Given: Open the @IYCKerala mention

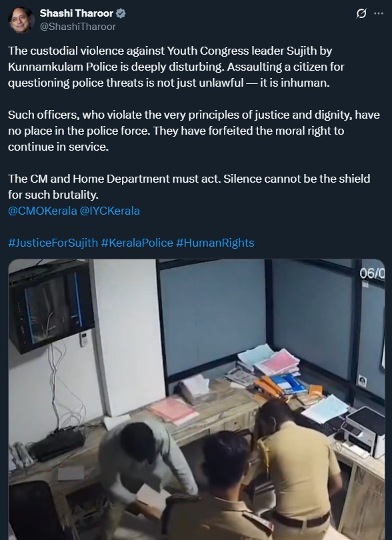Looking at the screenshot, I should pos(110,211).
